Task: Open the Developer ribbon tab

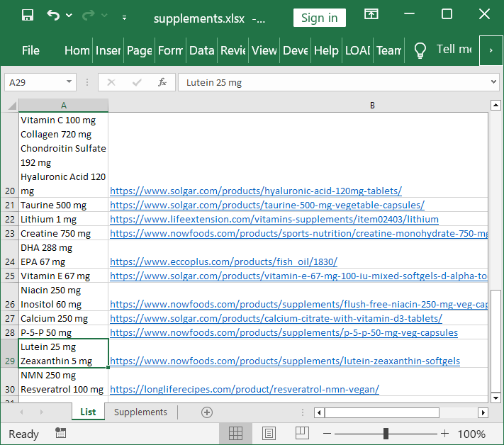Action: (295, 50)
